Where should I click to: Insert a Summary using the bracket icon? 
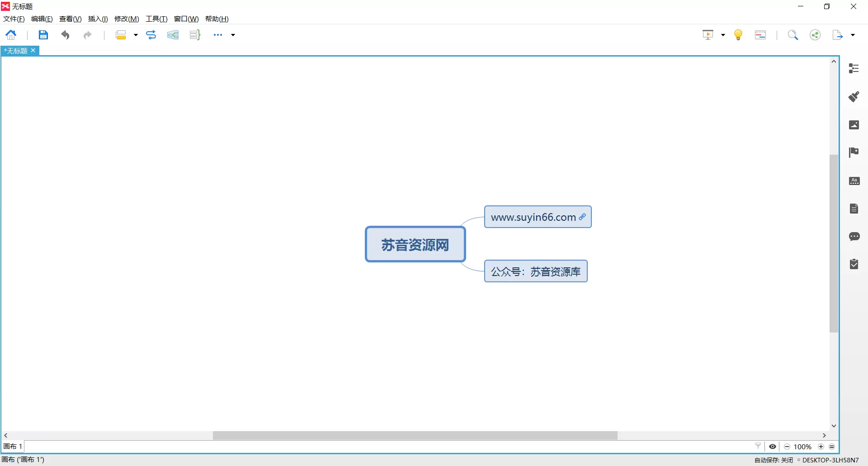coord(194,34)
